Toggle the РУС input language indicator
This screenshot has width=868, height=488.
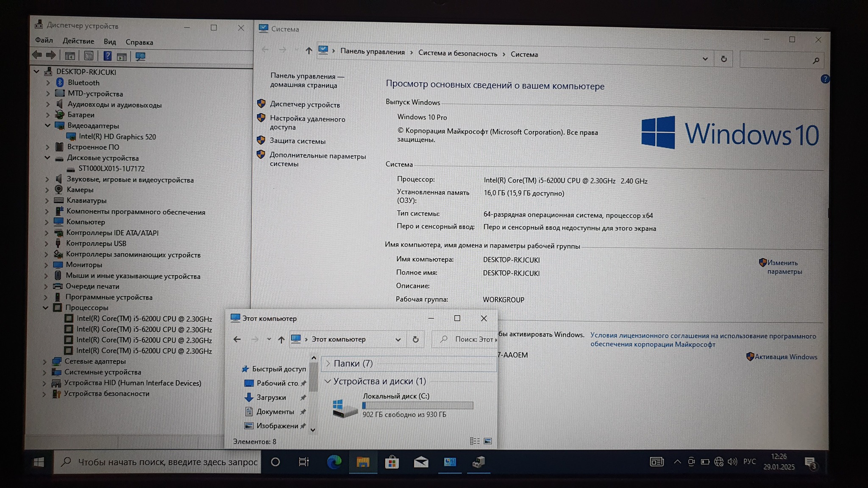coord(749,461)
